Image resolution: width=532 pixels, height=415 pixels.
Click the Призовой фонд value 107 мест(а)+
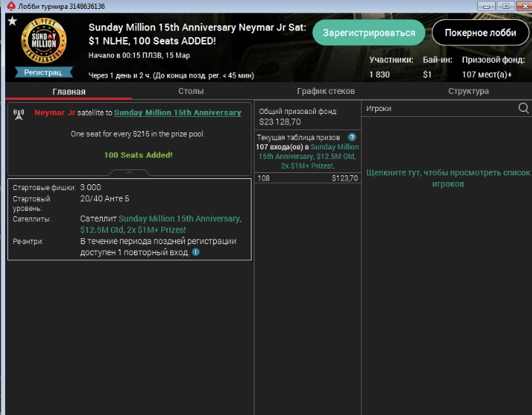(487, 75)
